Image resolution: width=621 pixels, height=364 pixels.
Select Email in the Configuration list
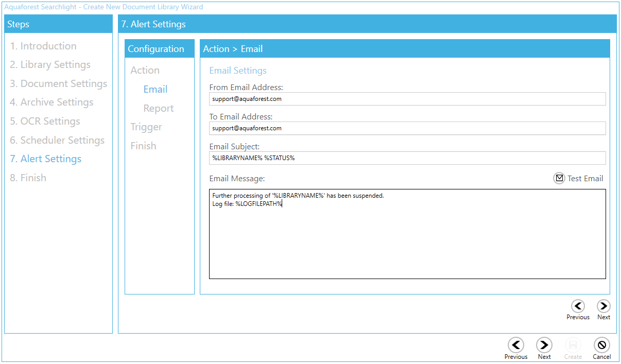click(x=155, y=89)
